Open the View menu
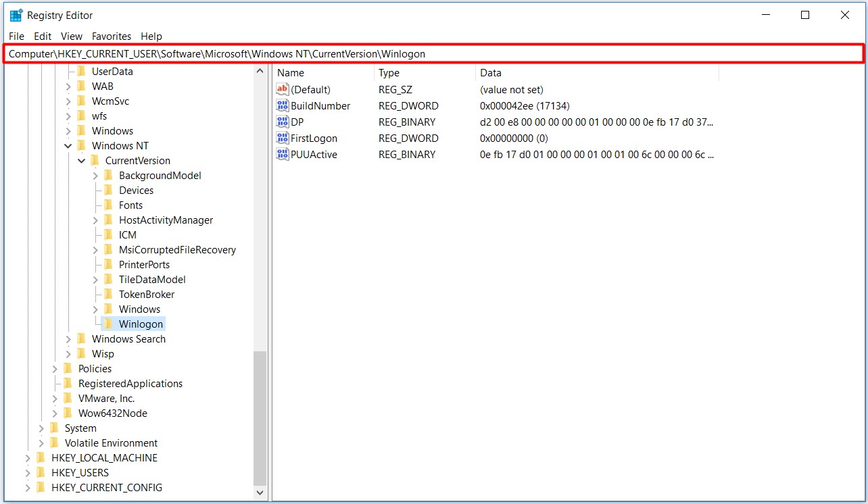Viewport: 868px width, 504px height. [72, 36]
